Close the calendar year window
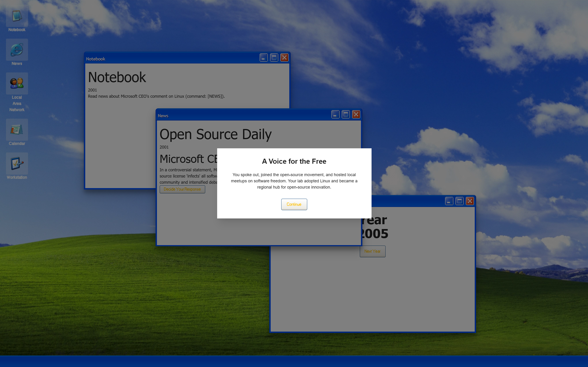 tap(470, 201)
